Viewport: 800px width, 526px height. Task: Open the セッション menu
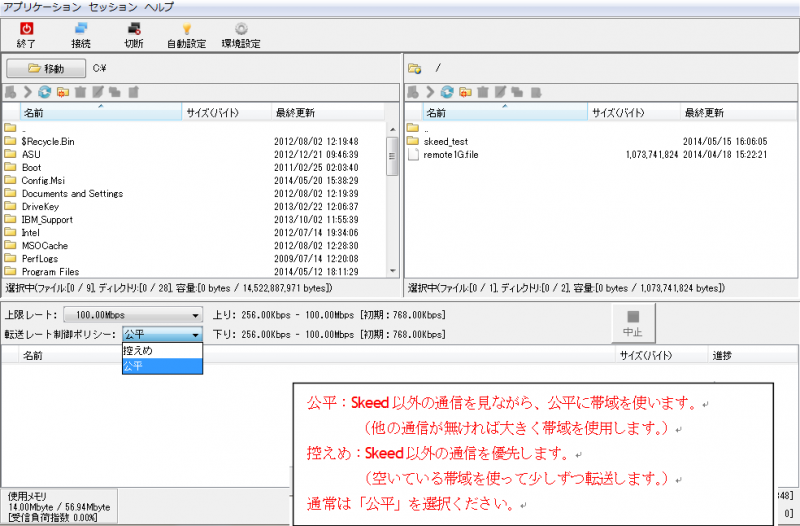(x=113, y=6)
